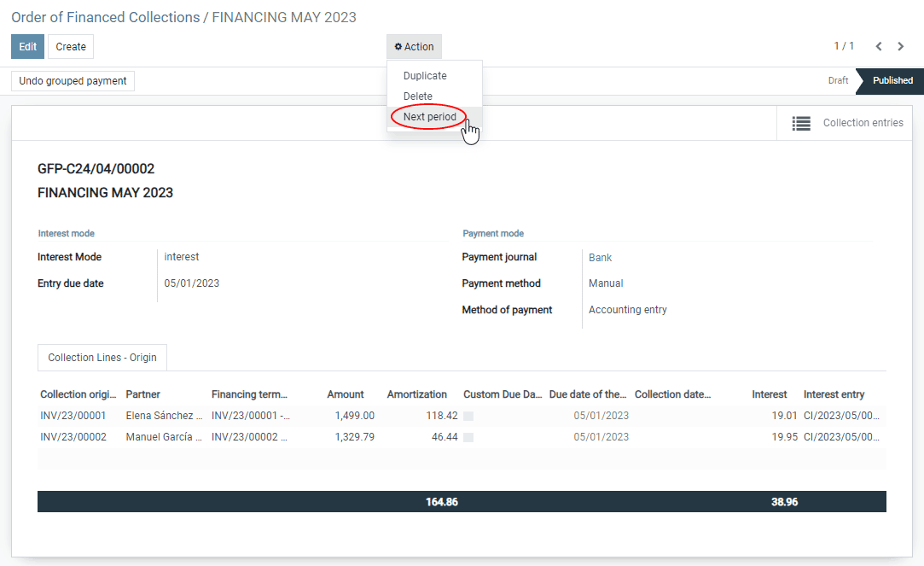This screenshot has height=566, width=924.
Task: Click the next record arrow
Action: pos(900,46)
